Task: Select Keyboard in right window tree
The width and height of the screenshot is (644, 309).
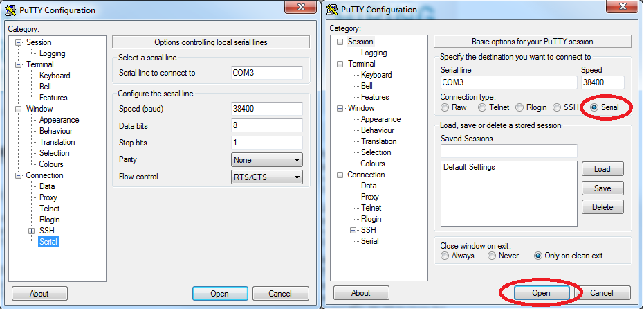Action: (376, 75)
